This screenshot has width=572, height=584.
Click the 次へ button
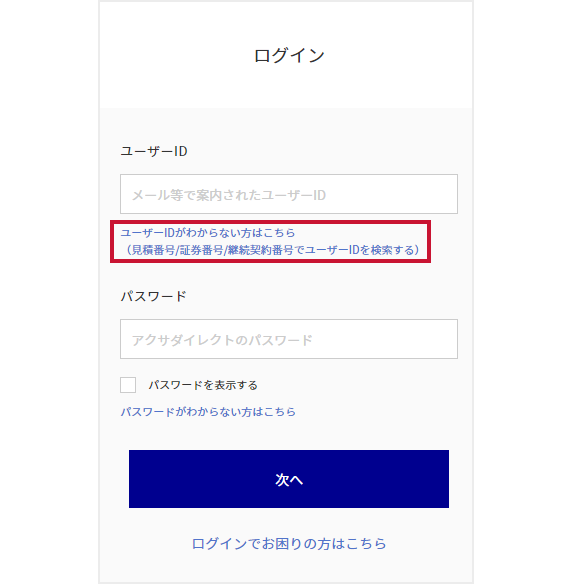click(289, 479)
